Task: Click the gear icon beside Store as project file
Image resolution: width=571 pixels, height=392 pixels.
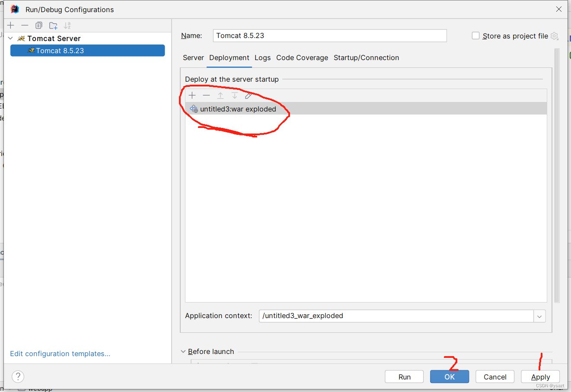Action: [x=555, y=36]
